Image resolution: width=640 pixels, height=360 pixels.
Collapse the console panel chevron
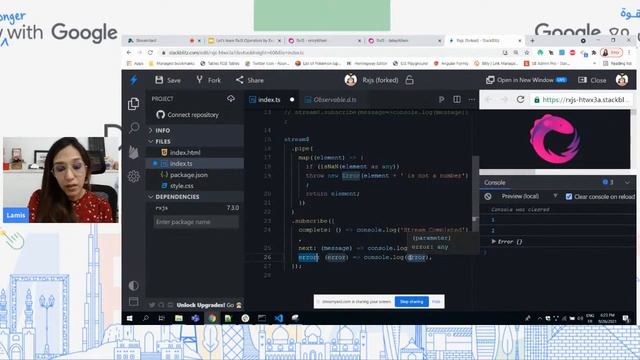pyautogui.click(x=627, y=182)
